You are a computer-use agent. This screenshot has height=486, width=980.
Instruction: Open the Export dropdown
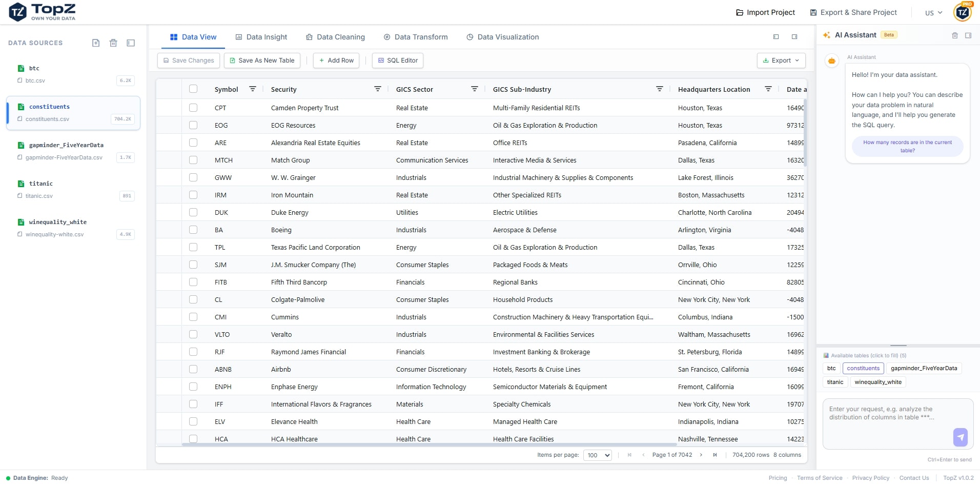pos(781,60)
